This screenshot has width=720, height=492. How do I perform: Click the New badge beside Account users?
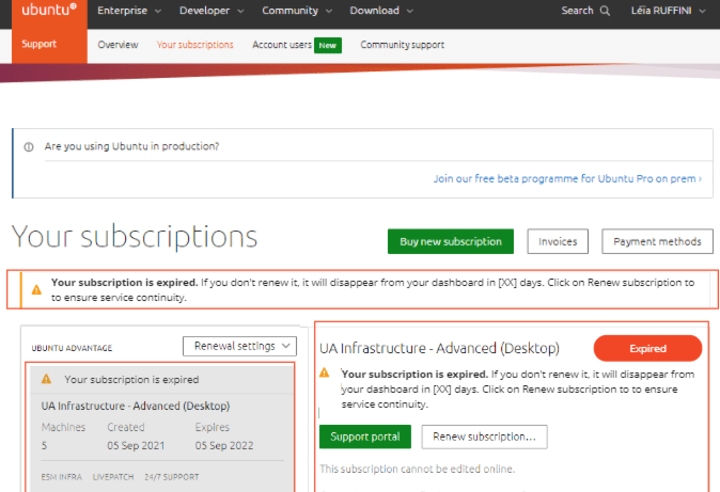327,45
